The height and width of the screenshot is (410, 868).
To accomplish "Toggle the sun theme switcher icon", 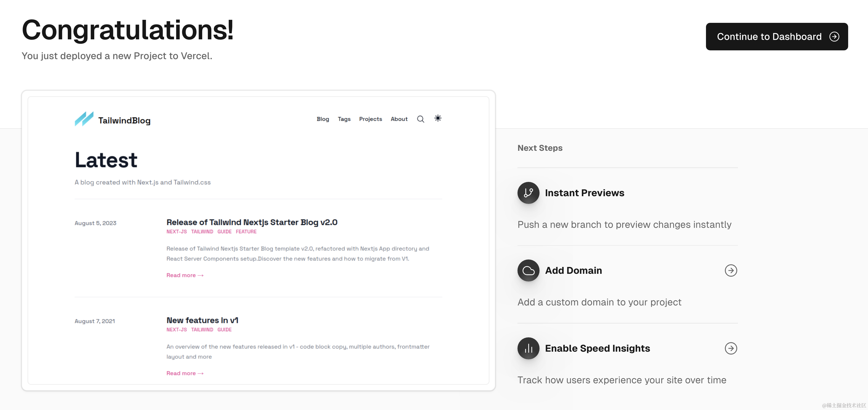I will coord(438,118).
